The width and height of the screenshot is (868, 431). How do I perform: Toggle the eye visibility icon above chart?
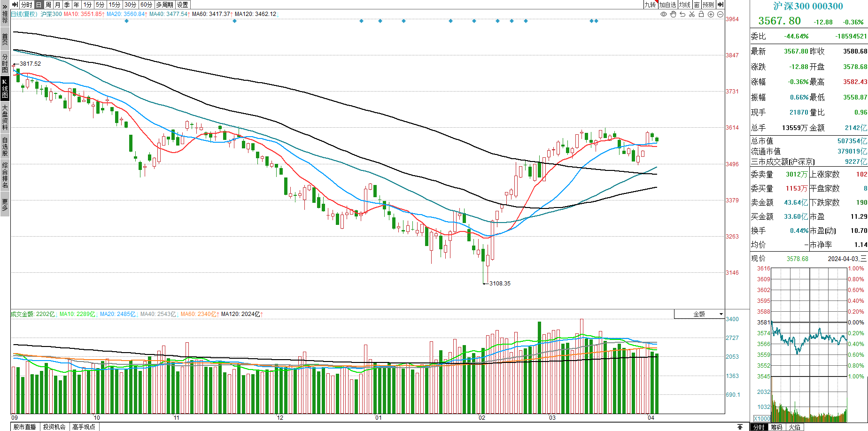coord(664,14)
